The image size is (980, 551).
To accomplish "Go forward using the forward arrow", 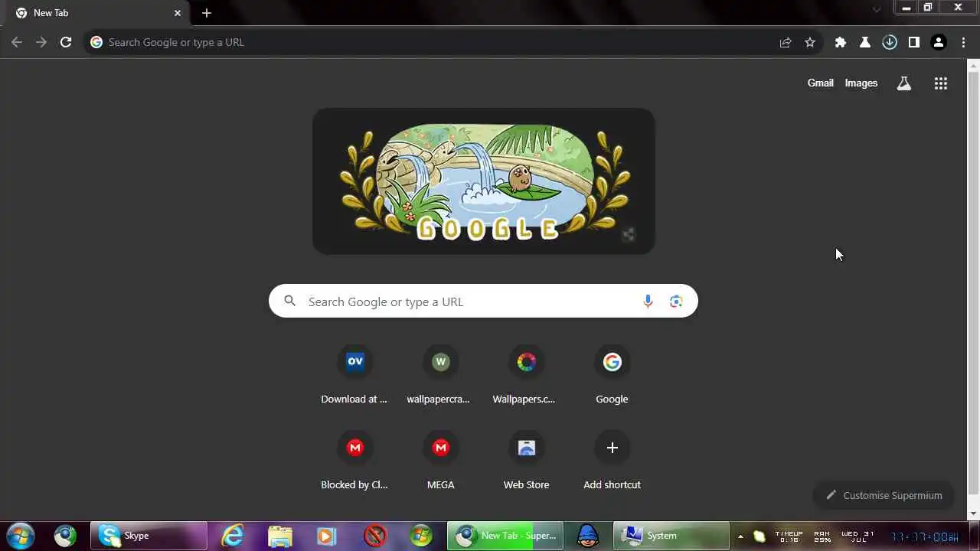I will 41,42.
